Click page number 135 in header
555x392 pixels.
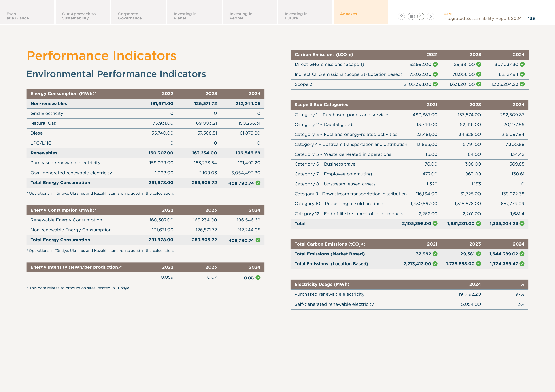(531, 19)
